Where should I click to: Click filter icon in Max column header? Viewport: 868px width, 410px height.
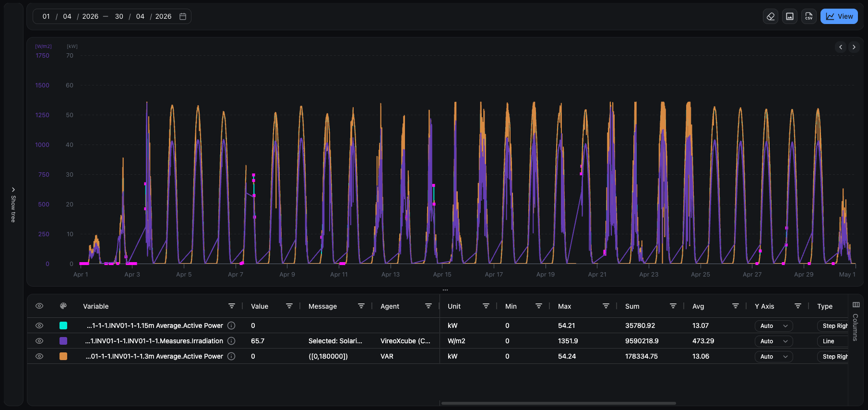606,306
